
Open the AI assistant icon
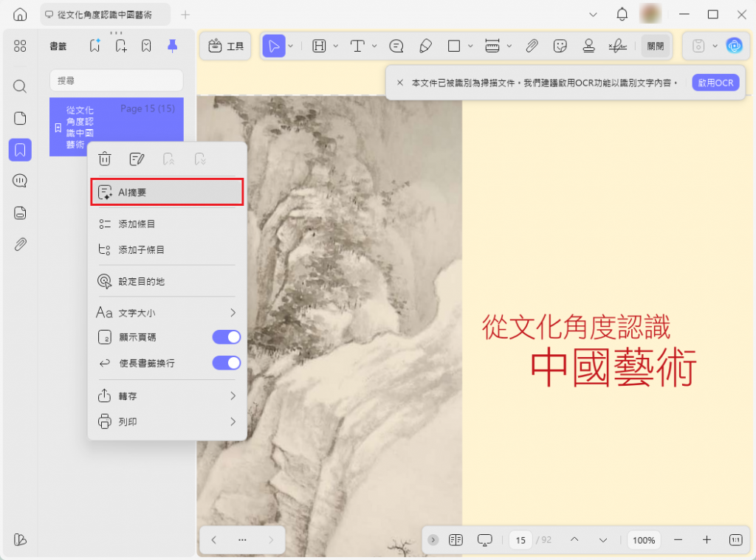click(x=734, y=46)
